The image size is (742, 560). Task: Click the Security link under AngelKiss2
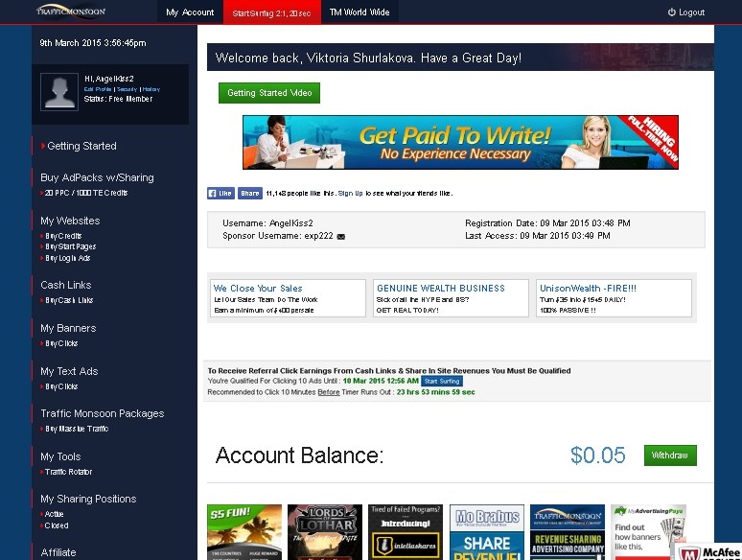[127, 89]
